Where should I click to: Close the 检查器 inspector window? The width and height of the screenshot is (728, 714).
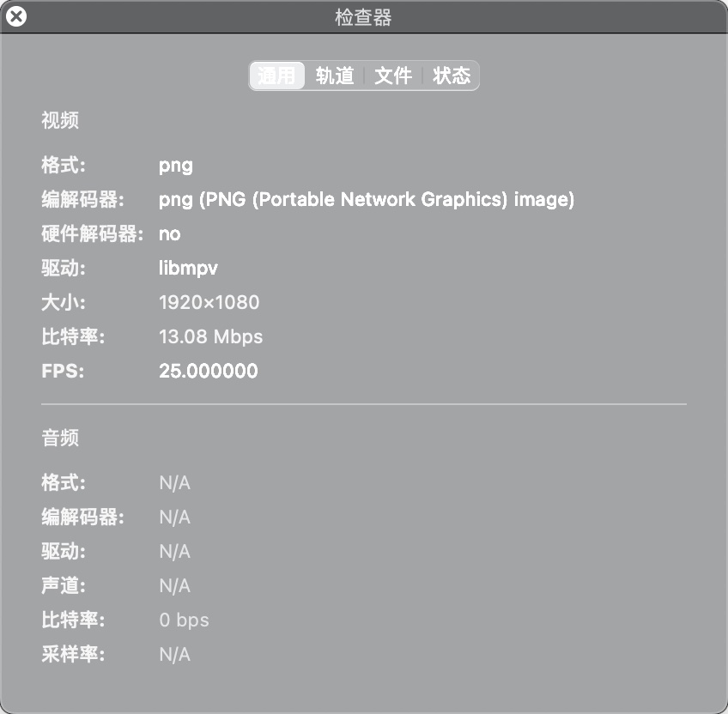coord(16,16)
